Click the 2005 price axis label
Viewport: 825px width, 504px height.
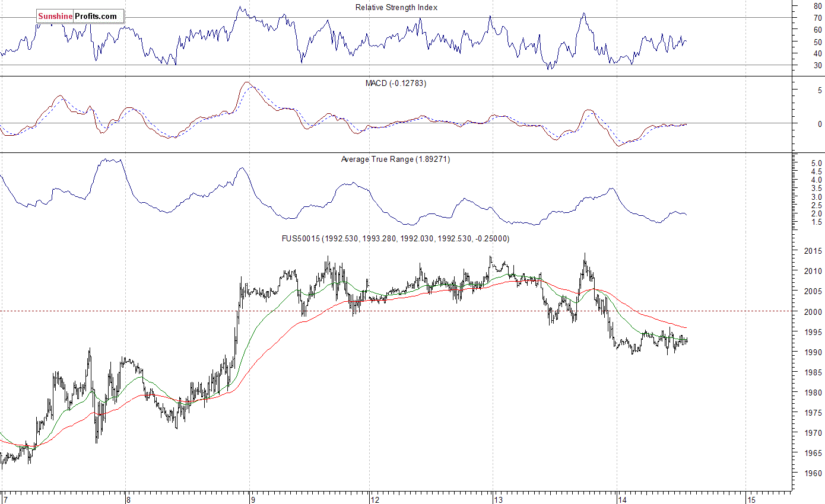(x=813, y=292)
